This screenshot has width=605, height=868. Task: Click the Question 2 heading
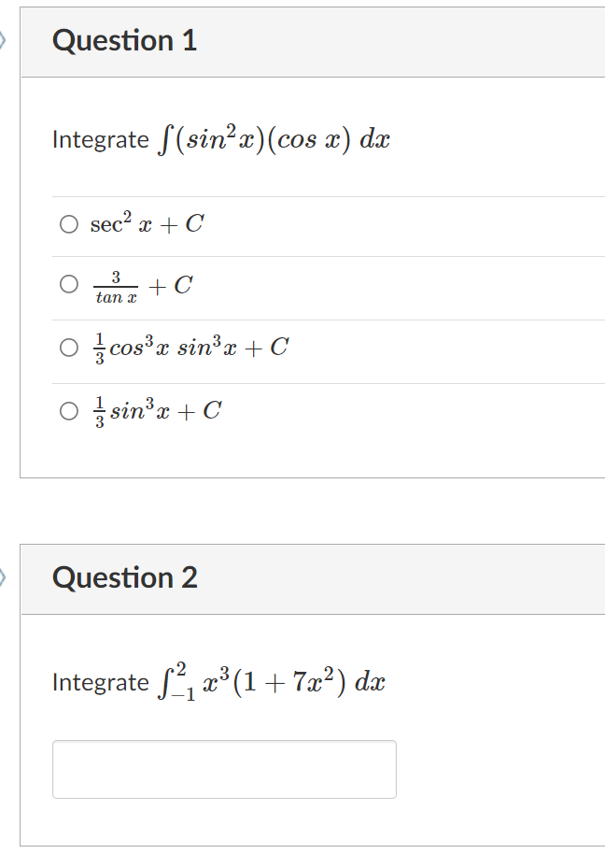(x=125, y=577)
